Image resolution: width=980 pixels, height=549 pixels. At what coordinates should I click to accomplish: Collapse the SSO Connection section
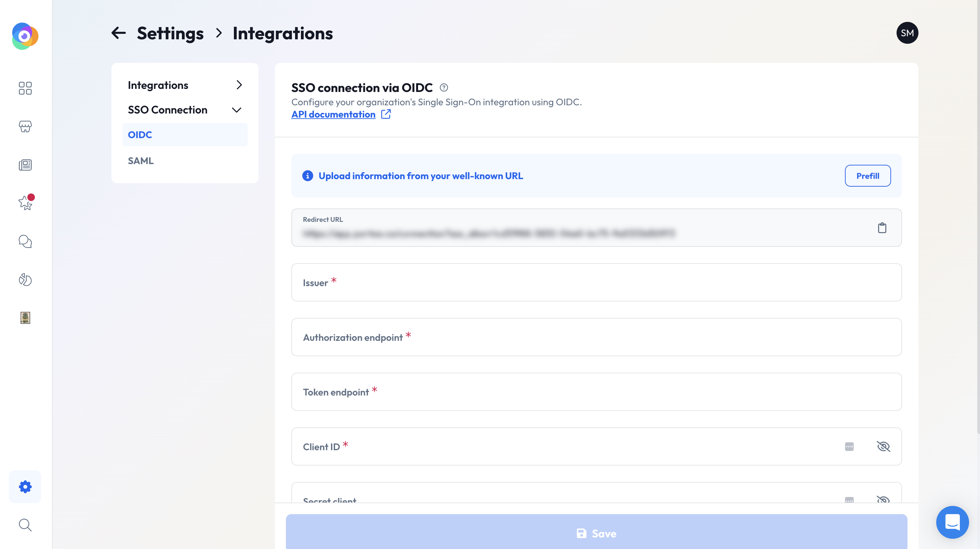(236, 110)
